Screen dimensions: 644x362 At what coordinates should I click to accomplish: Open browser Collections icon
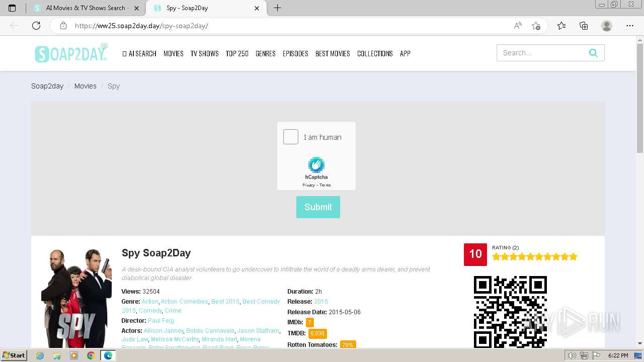coord(584,26)
